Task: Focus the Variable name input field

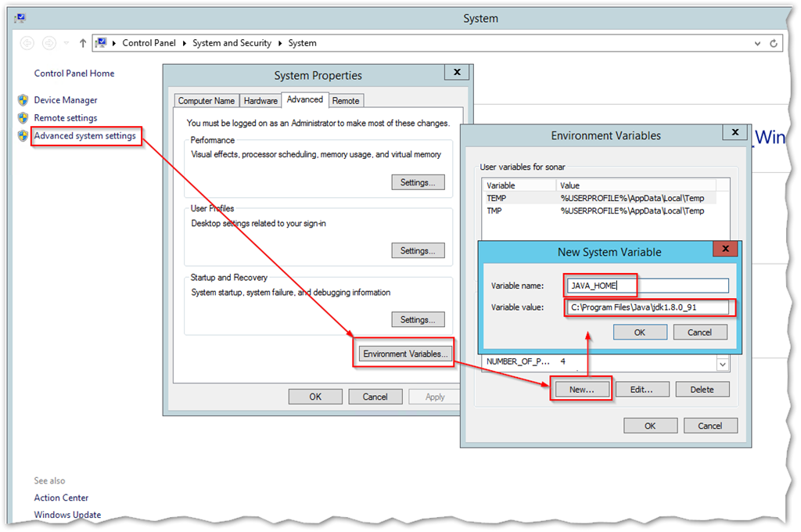Action: coord(648,286)
